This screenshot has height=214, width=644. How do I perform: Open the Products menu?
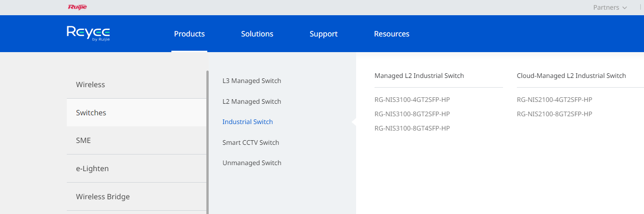point(189,34)
